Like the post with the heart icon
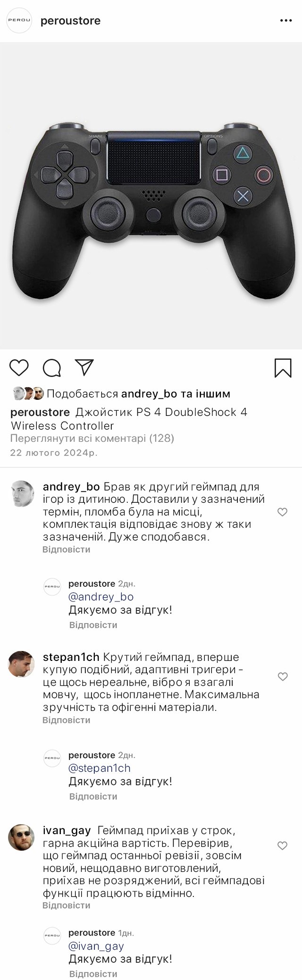This screenshot has width=302, height=980. (x=19, y=367)
